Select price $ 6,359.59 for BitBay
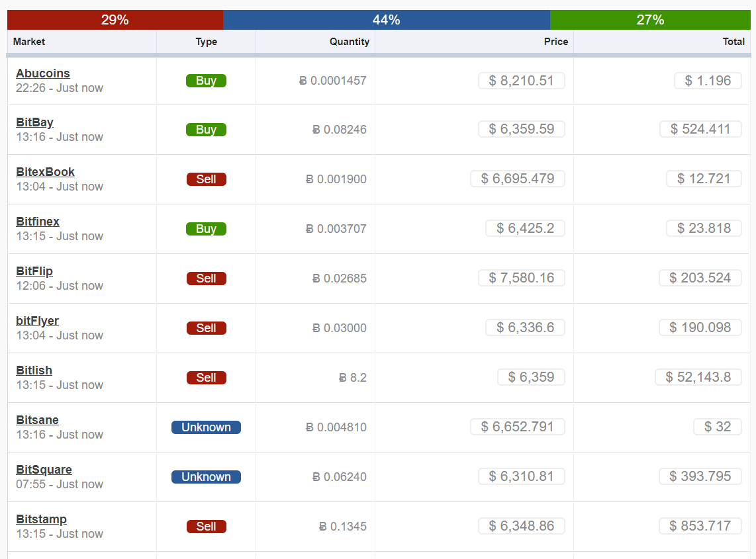 (x=521, y=129)
